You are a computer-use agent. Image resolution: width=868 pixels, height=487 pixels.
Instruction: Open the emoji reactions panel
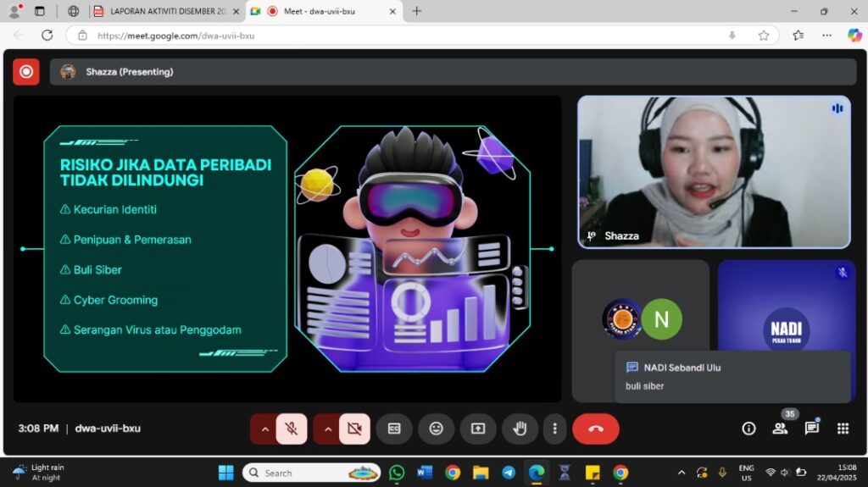tap(436, 429)
